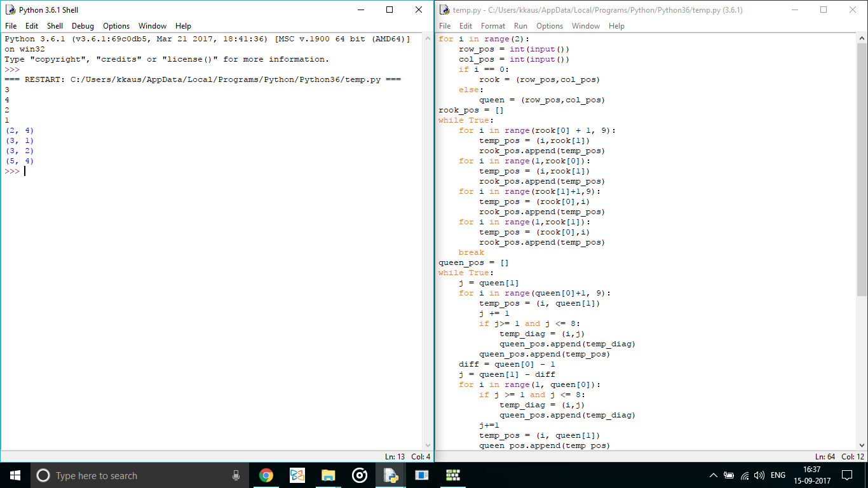The height and width of the screenshot is (488, 868).
Task: Click 'Ln: 13' in shell status bar
Action: pos(395,456)
